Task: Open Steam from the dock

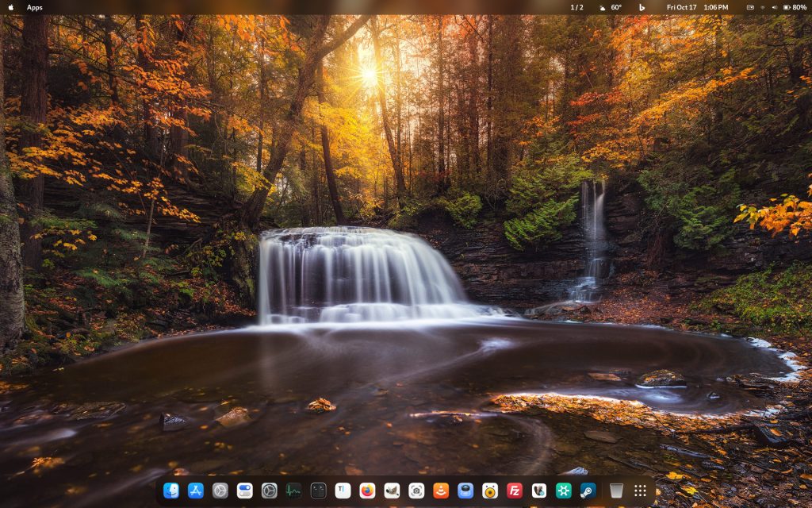Action: 588,491
